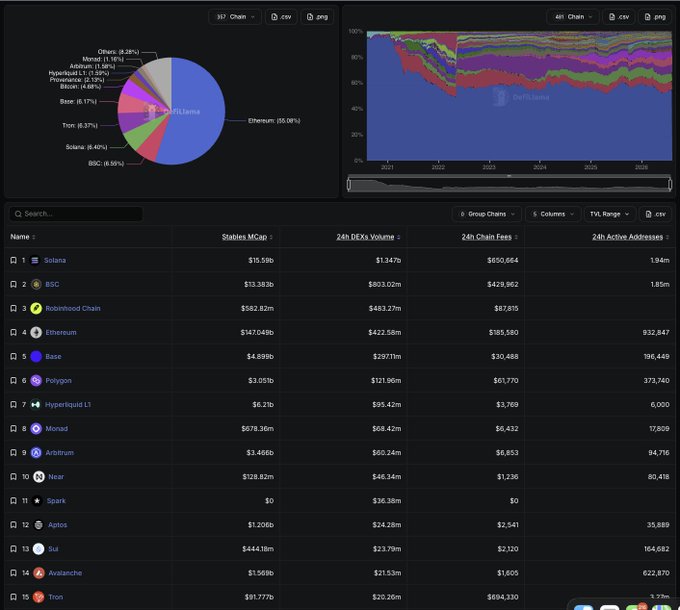
Task: Click the Base blue circle logo
Action: click(36, 356)
